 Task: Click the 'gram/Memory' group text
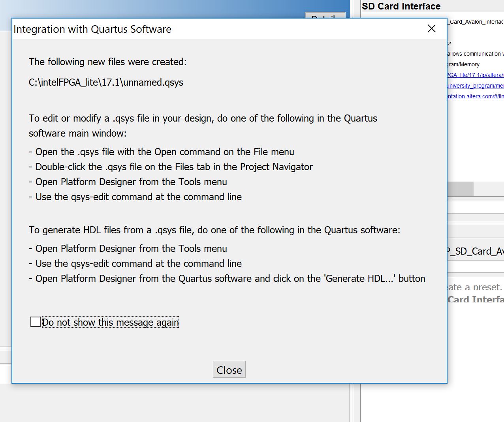tap(463, 64)
